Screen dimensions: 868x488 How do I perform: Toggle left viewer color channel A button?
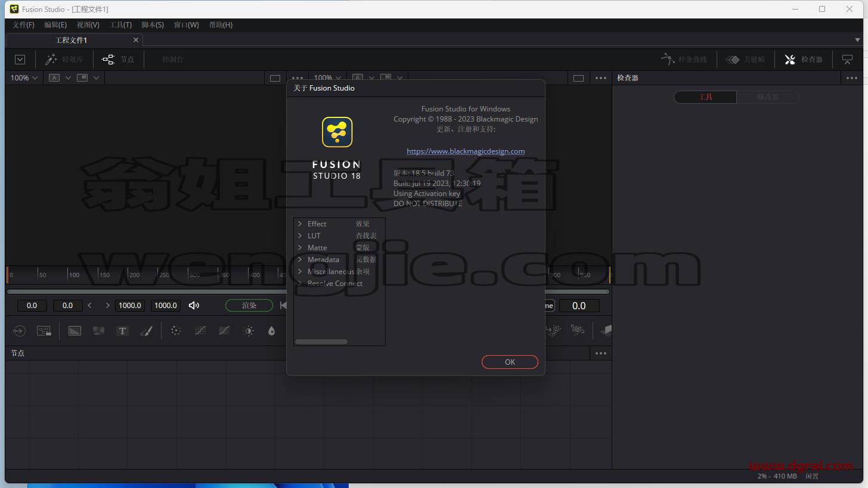coord(54,78)
